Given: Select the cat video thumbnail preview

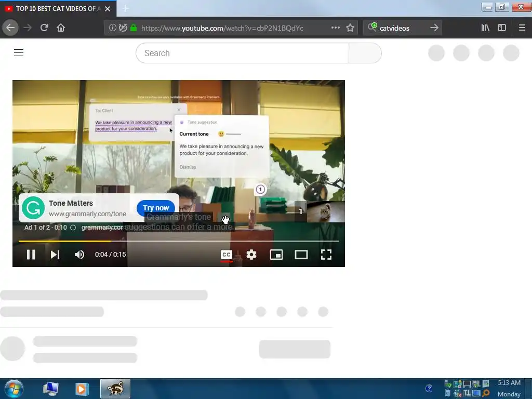Looking at the screenshot, I should tap(326, 211).
